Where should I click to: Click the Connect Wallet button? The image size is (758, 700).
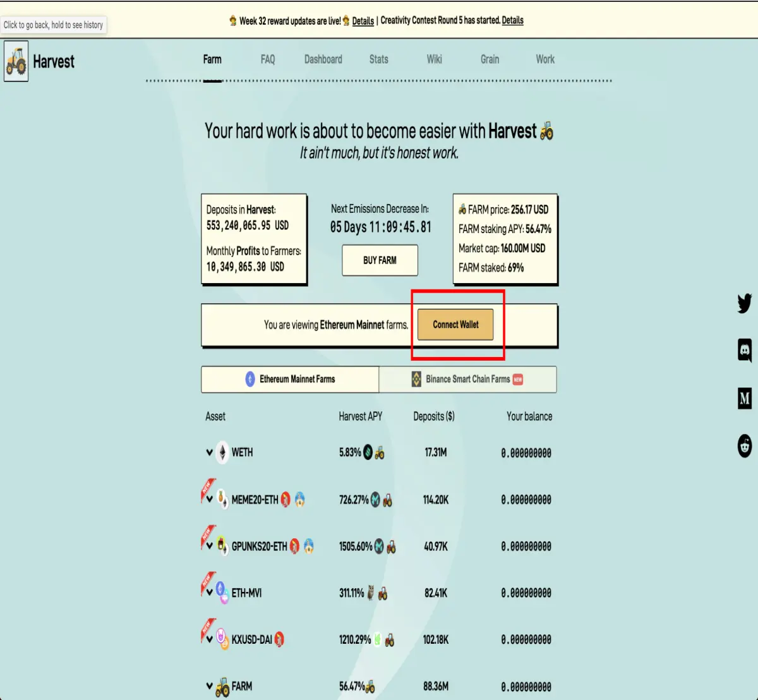tap(455, 325)
